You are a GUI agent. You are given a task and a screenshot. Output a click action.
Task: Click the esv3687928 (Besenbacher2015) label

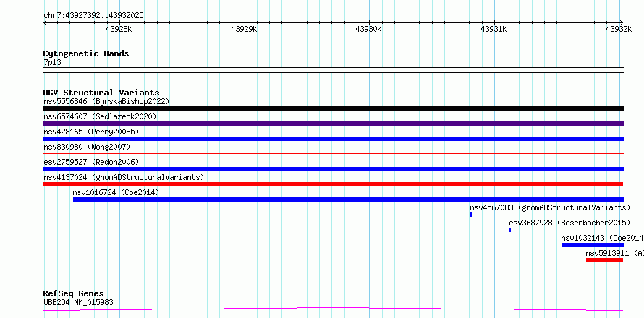click(x=569, y=223)
